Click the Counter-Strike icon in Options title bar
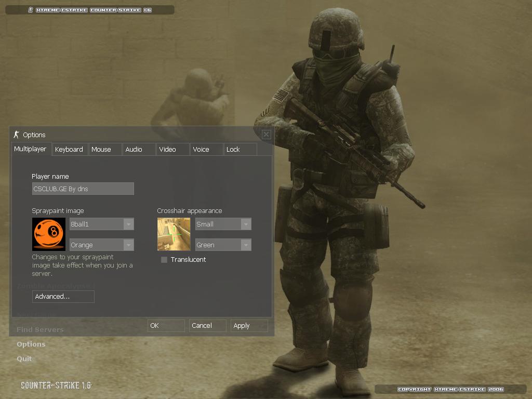The height and width of the screenshot is (399, 532). [16, 135]
